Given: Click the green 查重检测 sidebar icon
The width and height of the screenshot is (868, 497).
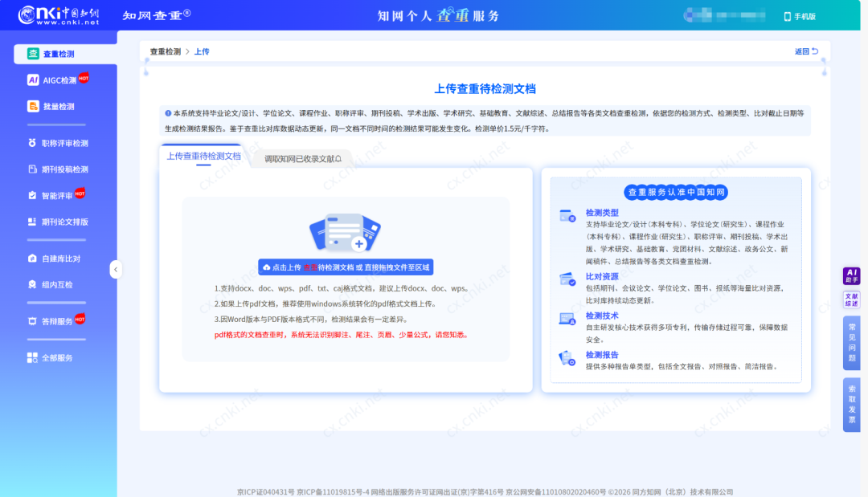Looking at the screenshot, I should (33, 54).
